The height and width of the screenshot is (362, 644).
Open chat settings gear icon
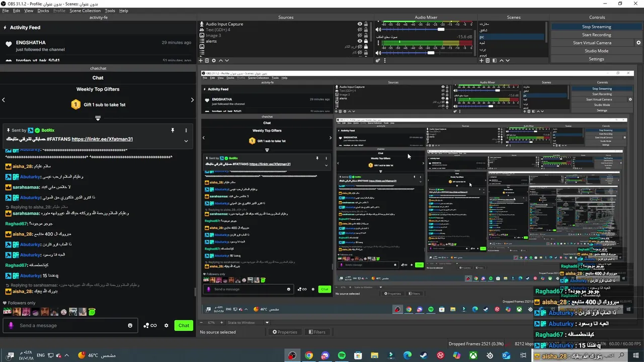[x=167, y=325]
